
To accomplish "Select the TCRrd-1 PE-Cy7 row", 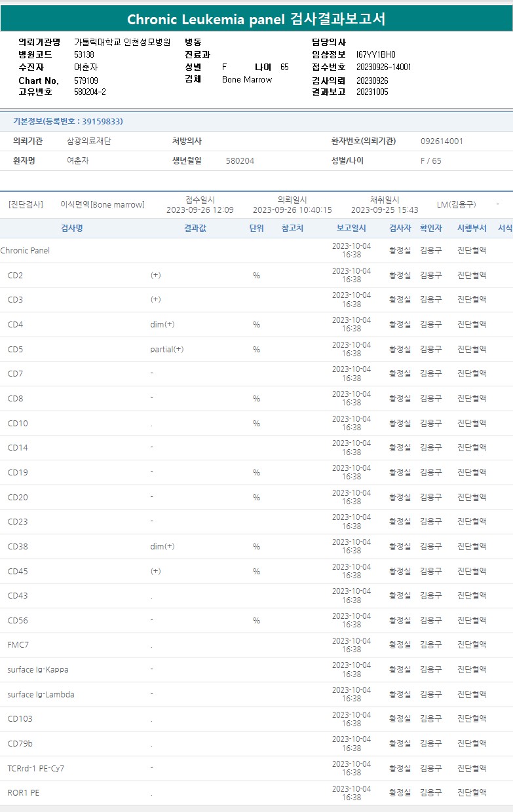I will (36, 768).
